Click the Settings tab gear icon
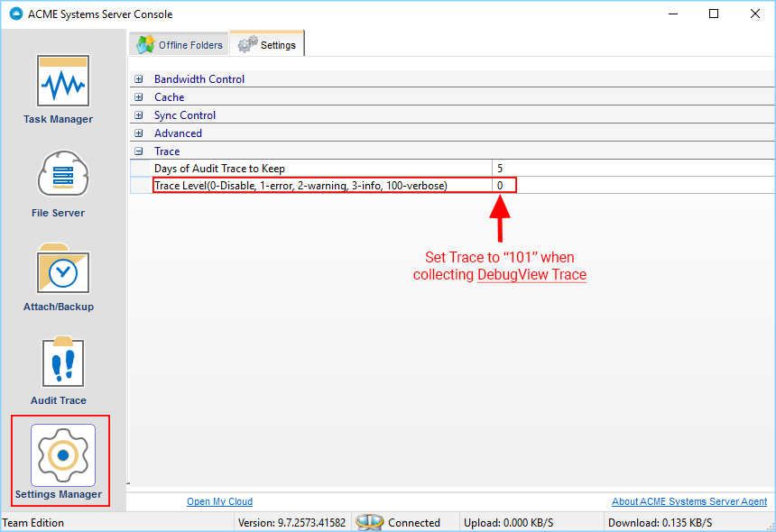This screenshot has width=776, height=532. coord(247,44)
